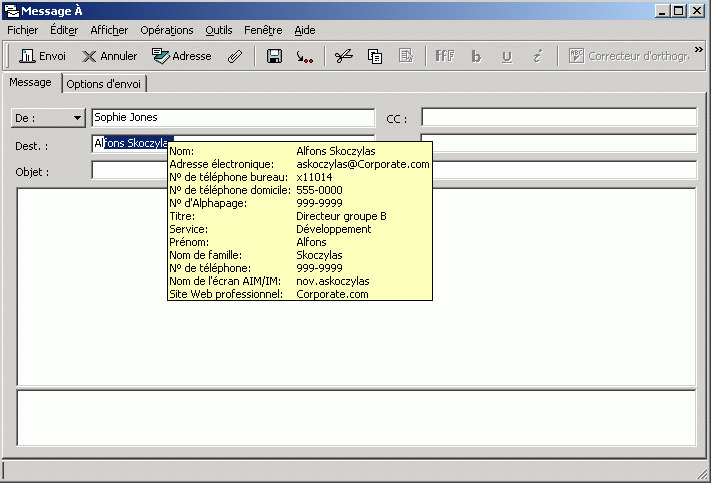
Task: Click Correcteur d'orthographe spell check button
Action: 629,56
